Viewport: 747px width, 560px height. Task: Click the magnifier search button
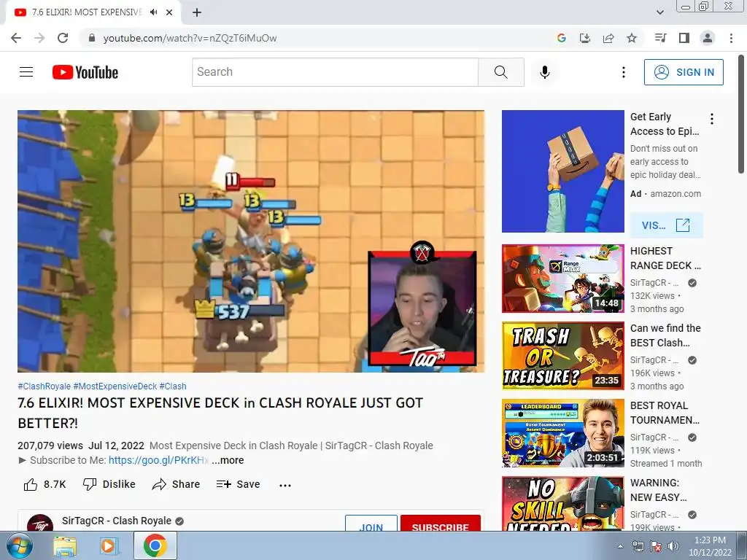[x=500, y=72]
